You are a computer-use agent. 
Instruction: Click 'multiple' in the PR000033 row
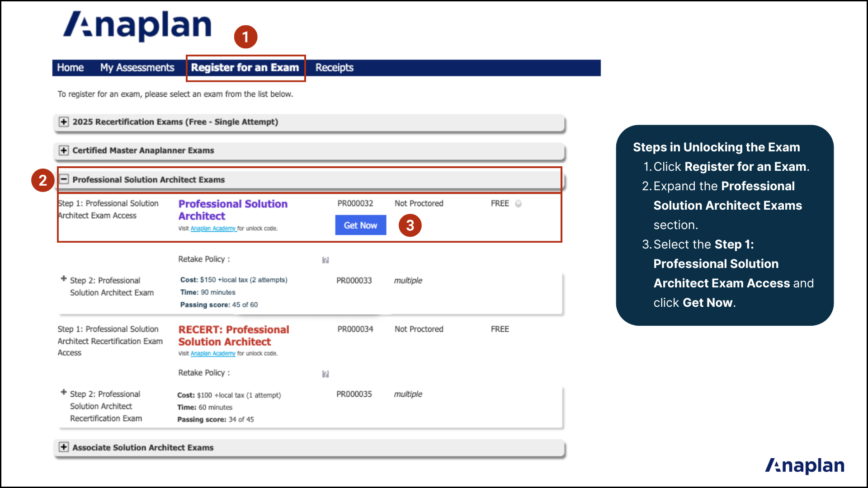[408, 281]
